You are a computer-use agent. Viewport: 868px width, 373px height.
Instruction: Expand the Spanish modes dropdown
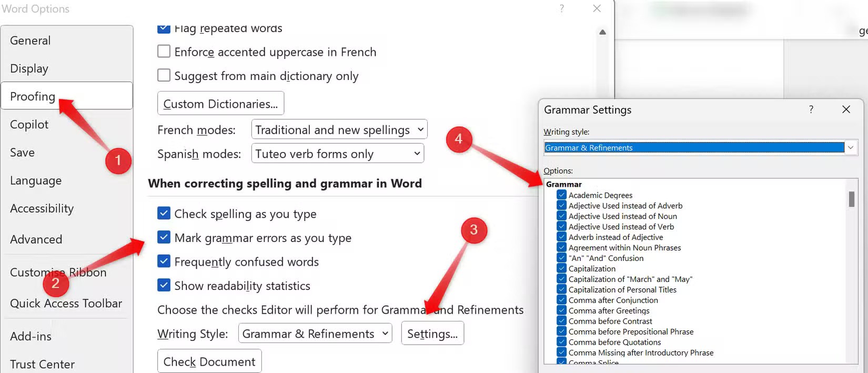(x=337, y=154)
